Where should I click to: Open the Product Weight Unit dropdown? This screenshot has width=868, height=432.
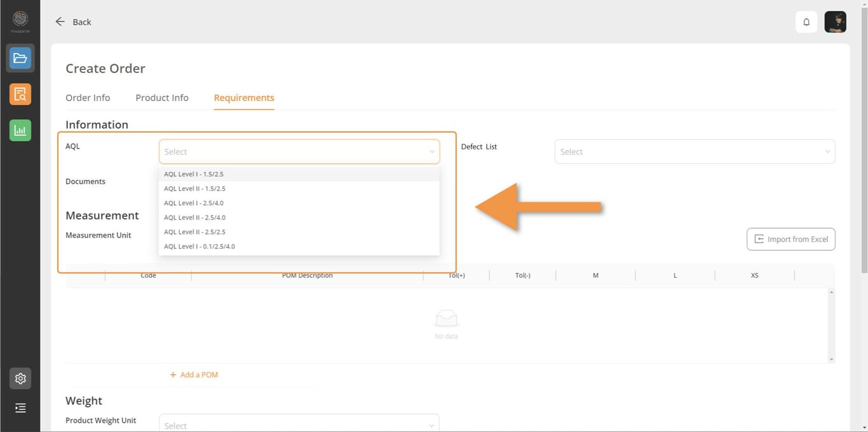pos(299,424)
